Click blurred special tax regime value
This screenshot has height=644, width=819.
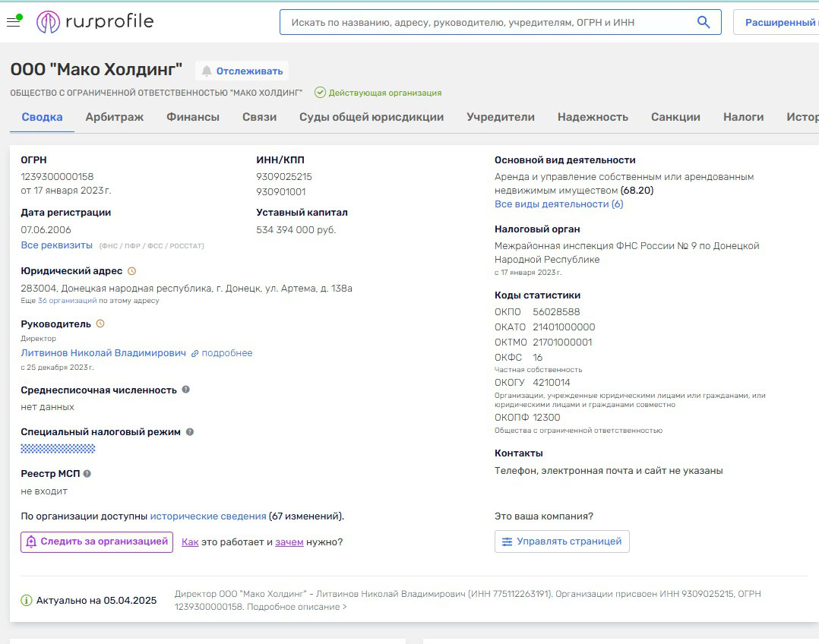pyautogui.click(x=58, y=449)
